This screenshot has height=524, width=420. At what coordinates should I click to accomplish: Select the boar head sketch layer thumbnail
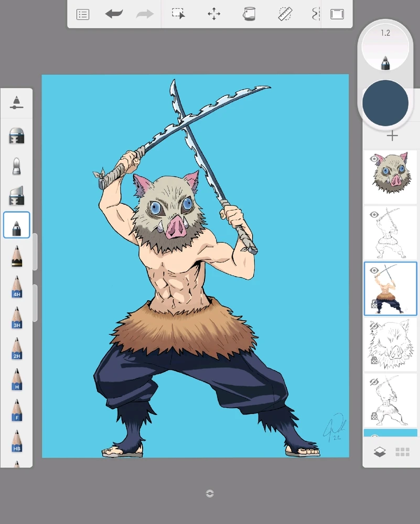coord(391,345)
